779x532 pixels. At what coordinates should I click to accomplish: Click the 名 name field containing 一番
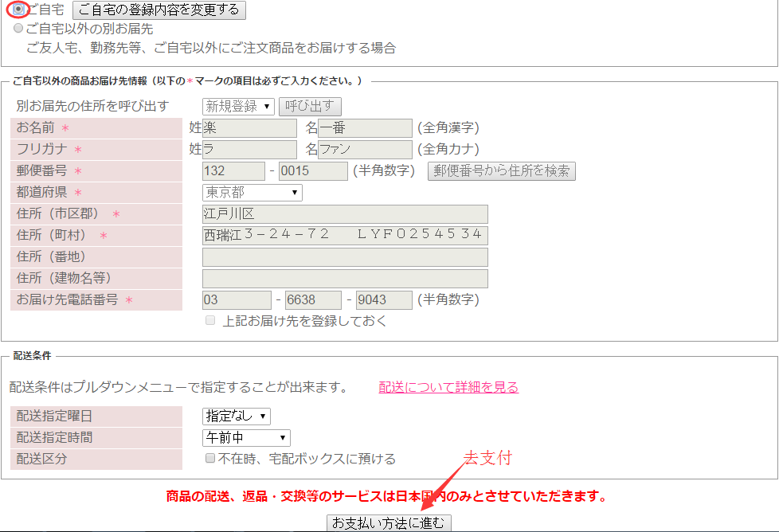(x=365, y=128)
